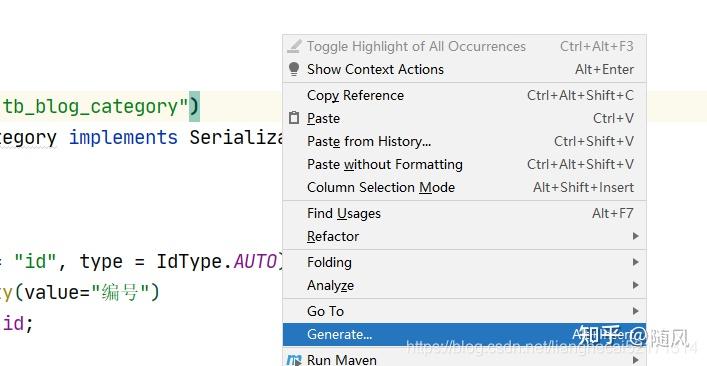Select Find Usages menu entry
Screen dimensions: 707x366
click(464, 213)
